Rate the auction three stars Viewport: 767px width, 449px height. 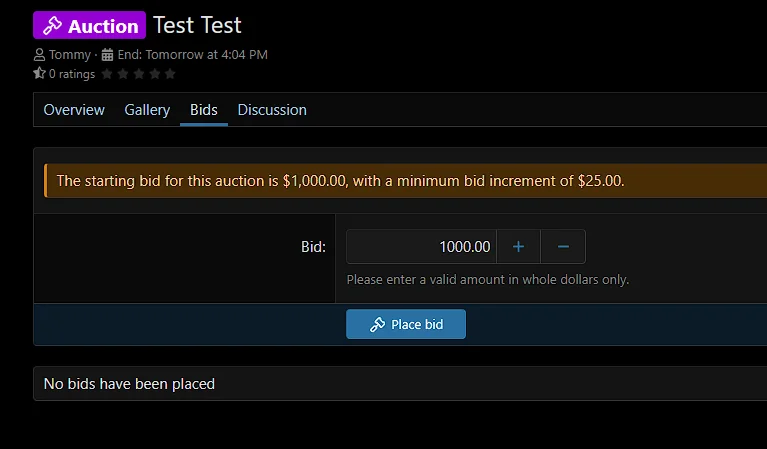(139, 74)
